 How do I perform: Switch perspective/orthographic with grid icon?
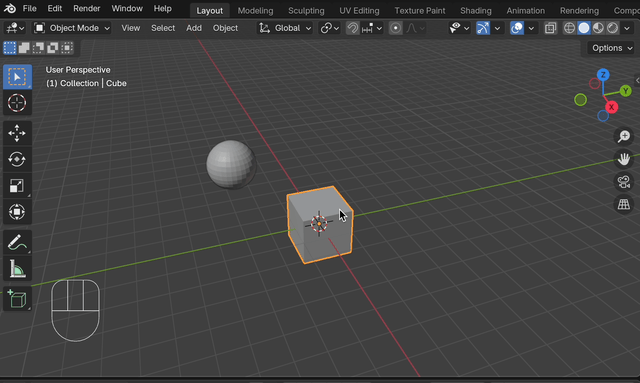624,205
